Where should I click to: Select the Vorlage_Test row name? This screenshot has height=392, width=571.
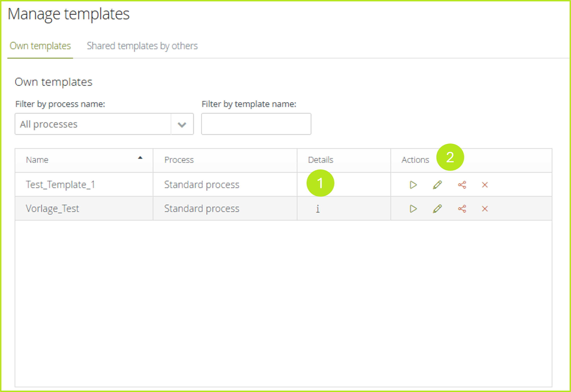pyautogui.click(x=52, y=209)
